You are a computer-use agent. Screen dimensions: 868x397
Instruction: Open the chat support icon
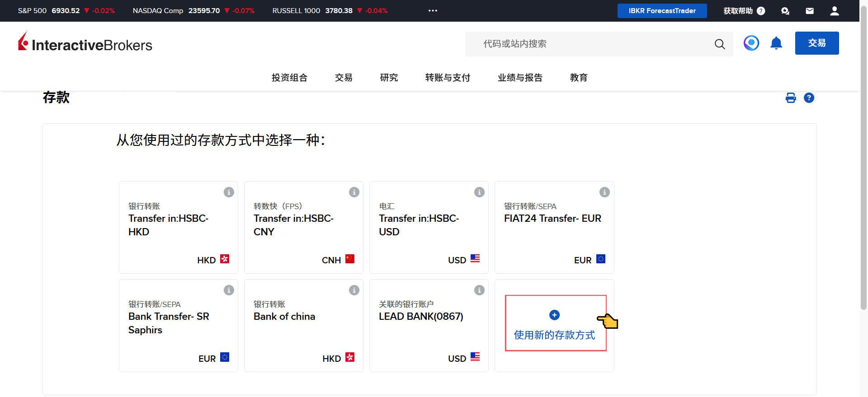785,11
